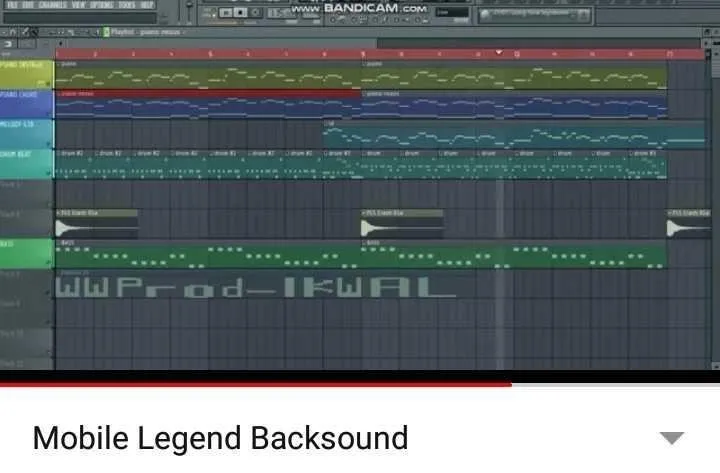Click the playhead marker on timeline ruler

499,52
